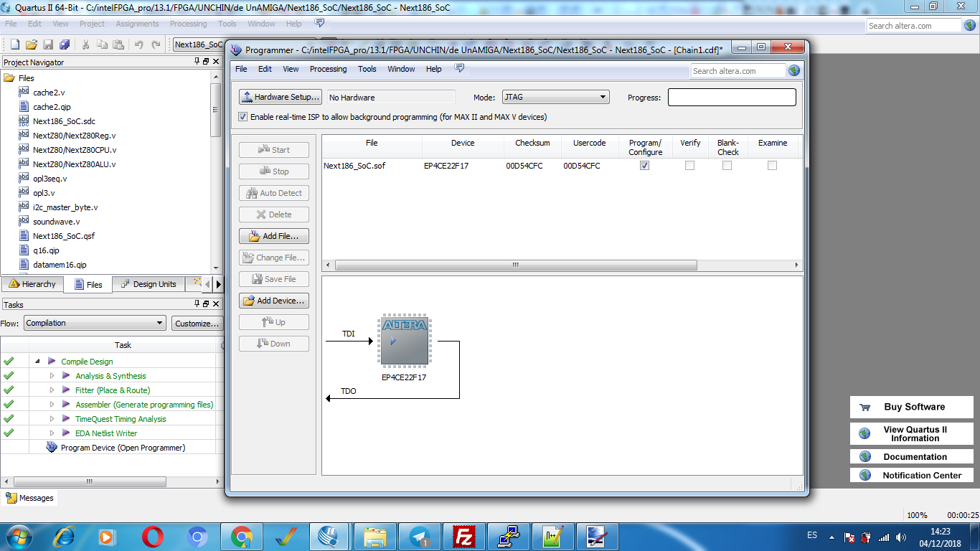Toggle Program/Configure checkbox for Next186_SoC.sof
This screenshot has width=980, height=551.
click(x=644, y=165)
